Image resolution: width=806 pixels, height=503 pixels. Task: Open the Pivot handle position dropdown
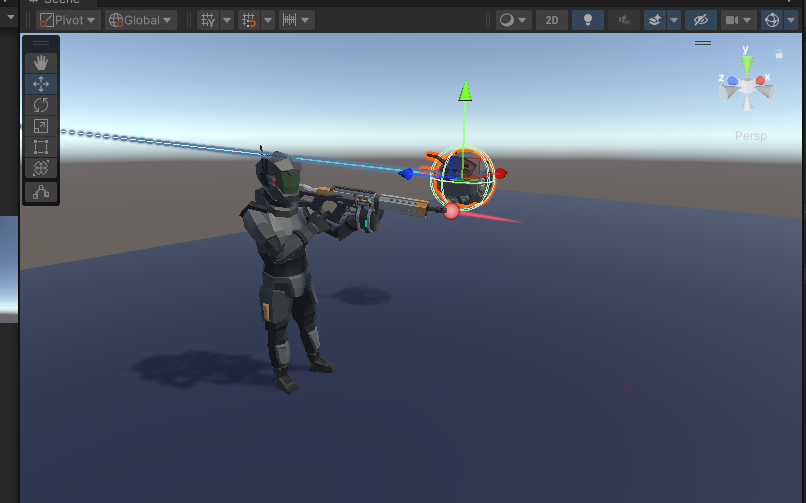point(68,20)
